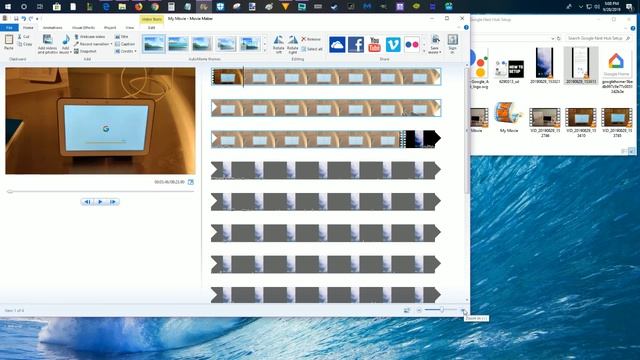Share the movie to Flickr

point(412,44)
